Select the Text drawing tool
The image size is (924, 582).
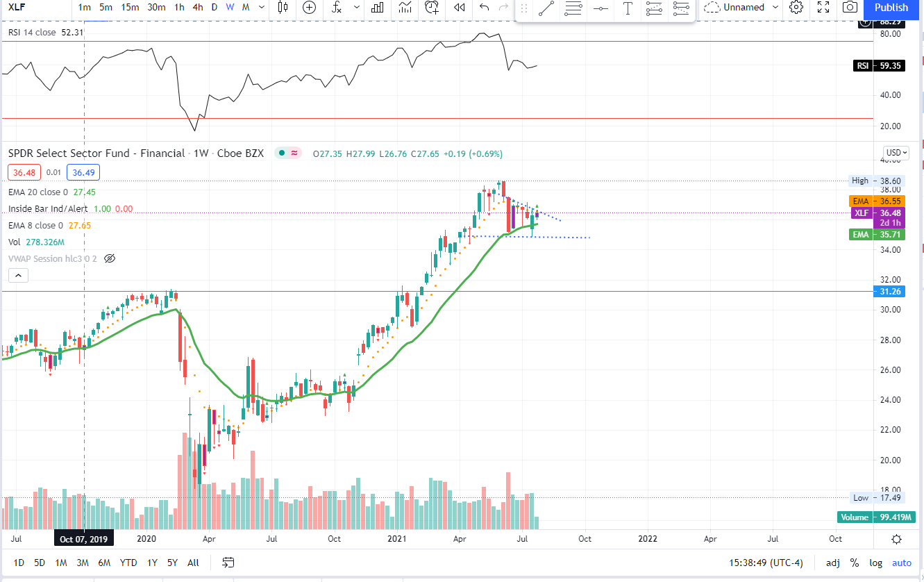point(628,8)
